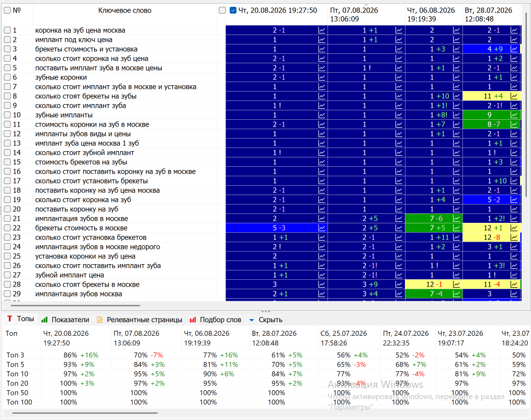Uncheck the Чт, 20.08.2026 19:27:50 column checkbox
Screen dimensions: 531x420
pyautogui.click(x=233, y=10)
